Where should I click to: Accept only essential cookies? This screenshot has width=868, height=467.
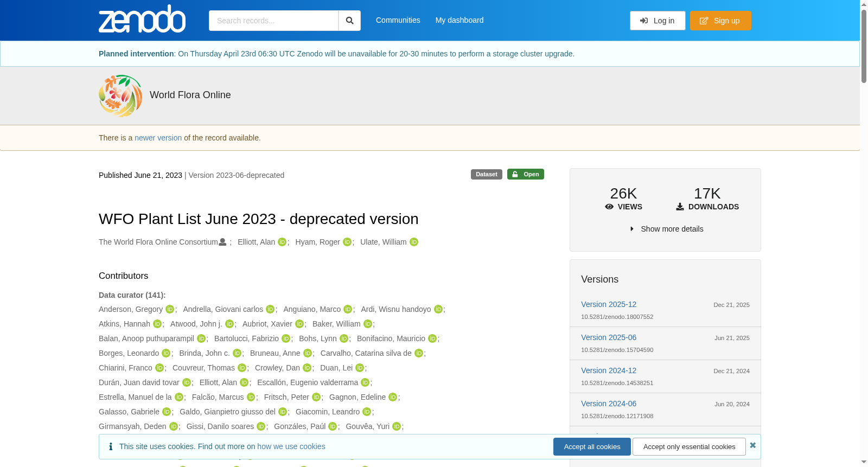[689, 447]
